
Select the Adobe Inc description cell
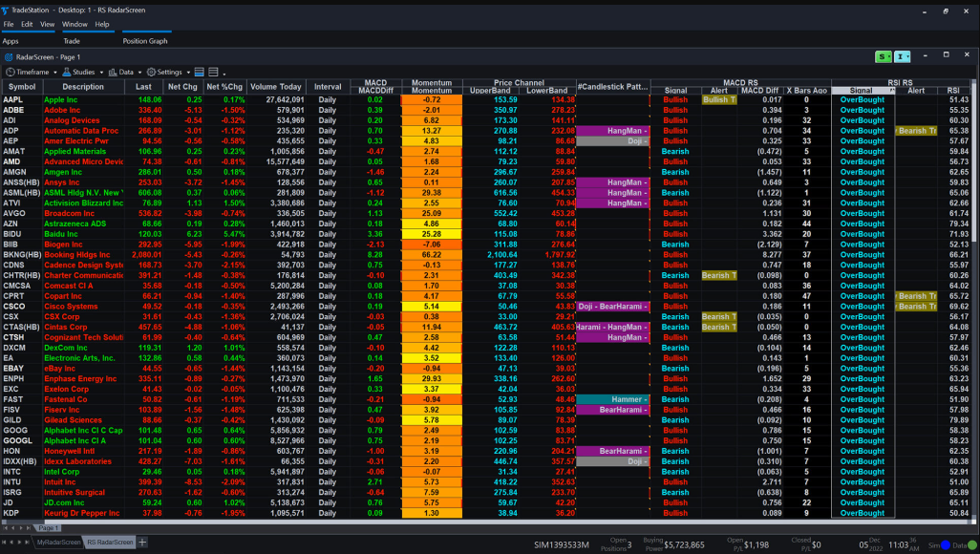[83, 110]
